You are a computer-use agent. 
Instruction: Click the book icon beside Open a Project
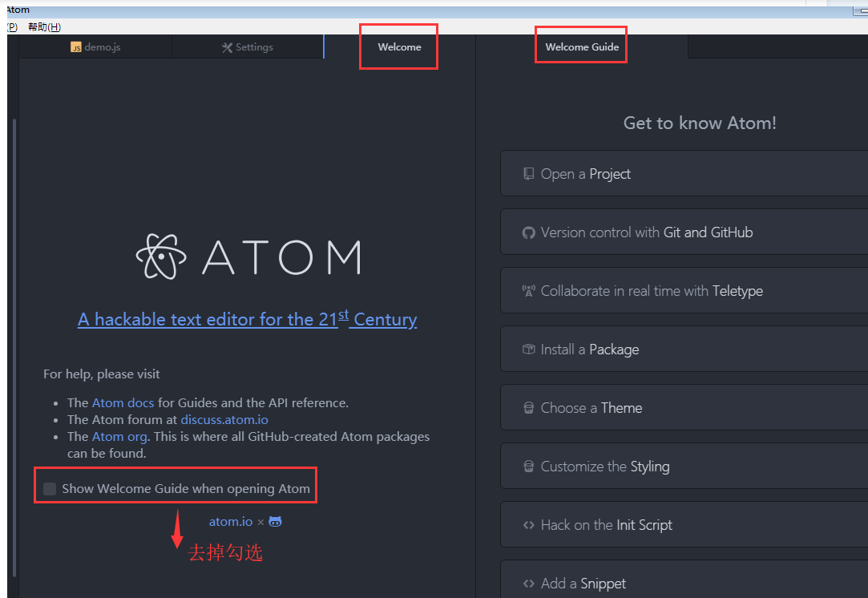coord(529,174)
